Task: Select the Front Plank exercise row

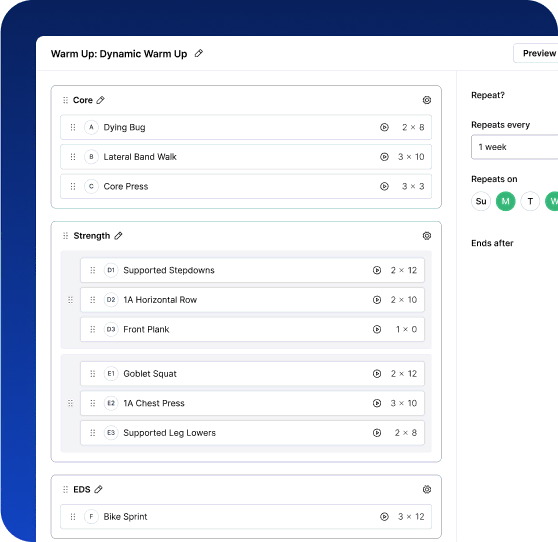Action: pos(252,329)
